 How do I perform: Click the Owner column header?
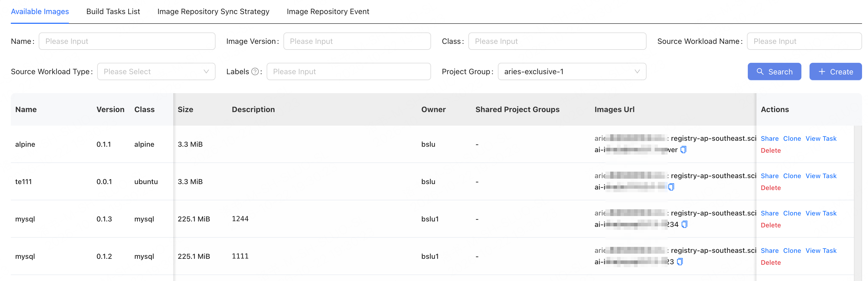tap(433, 109)
